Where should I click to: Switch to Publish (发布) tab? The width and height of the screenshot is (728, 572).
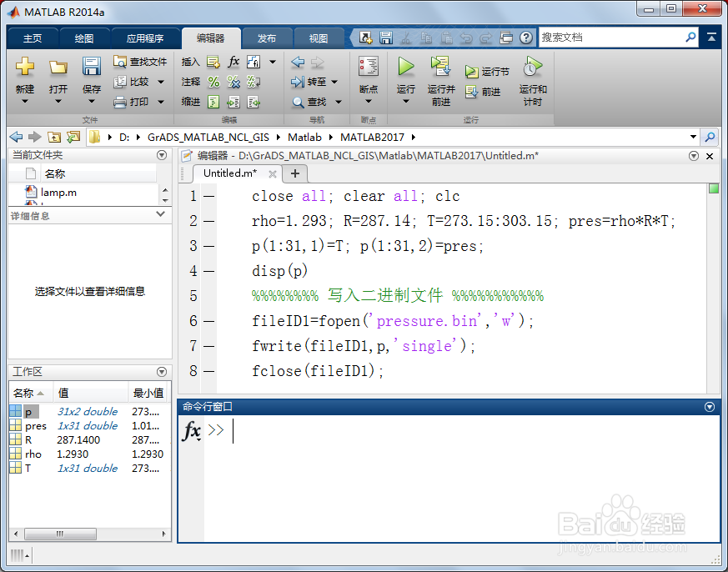[267, 38]
